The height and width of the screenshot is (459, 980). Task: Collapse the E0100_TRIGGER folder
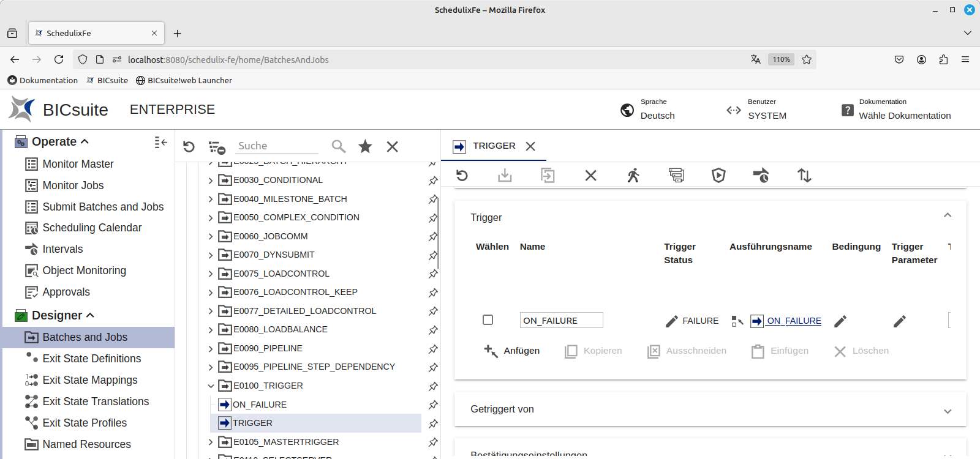211,386
